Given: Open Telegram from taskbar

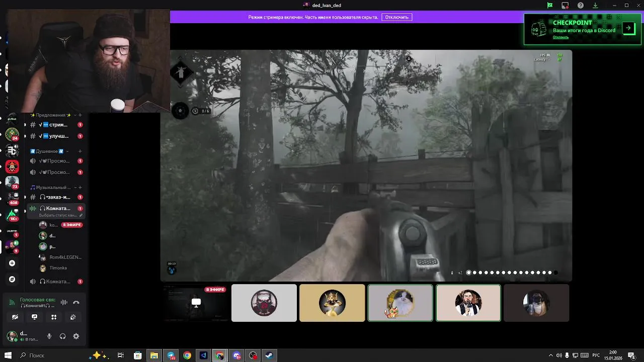Looking at the screenshot, I should point(171,355).
